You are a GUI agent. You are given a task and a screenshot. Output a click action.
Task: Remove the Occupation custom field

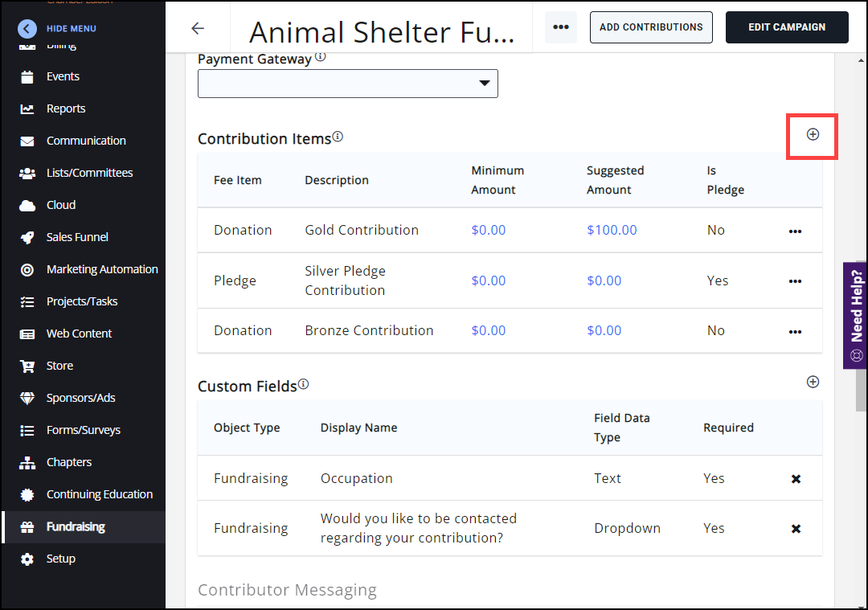pos(796,479)
